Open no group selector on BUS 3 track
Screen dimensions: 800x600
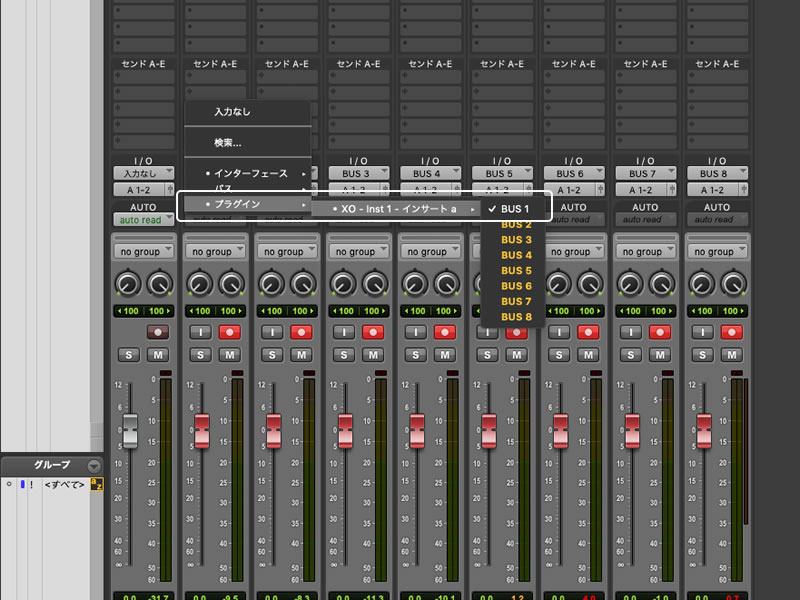(359, 252)
